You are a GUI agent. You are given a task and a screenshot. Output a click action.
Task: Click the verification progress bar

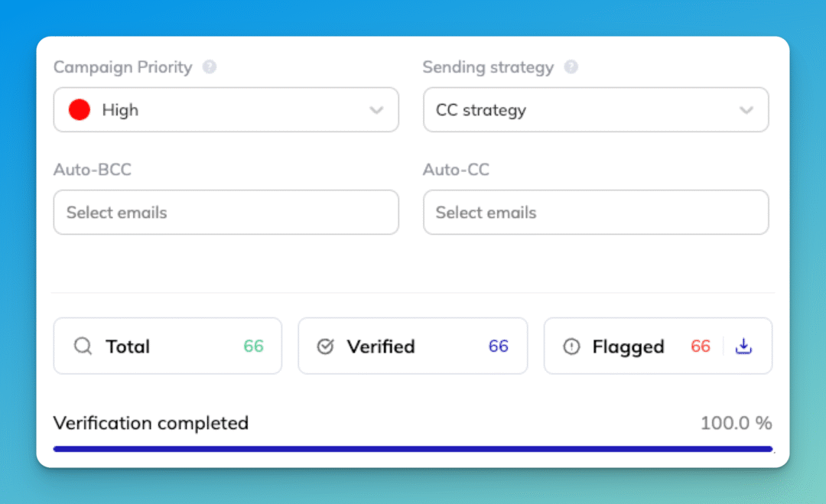pyautogui.click(x=412, y=449)
